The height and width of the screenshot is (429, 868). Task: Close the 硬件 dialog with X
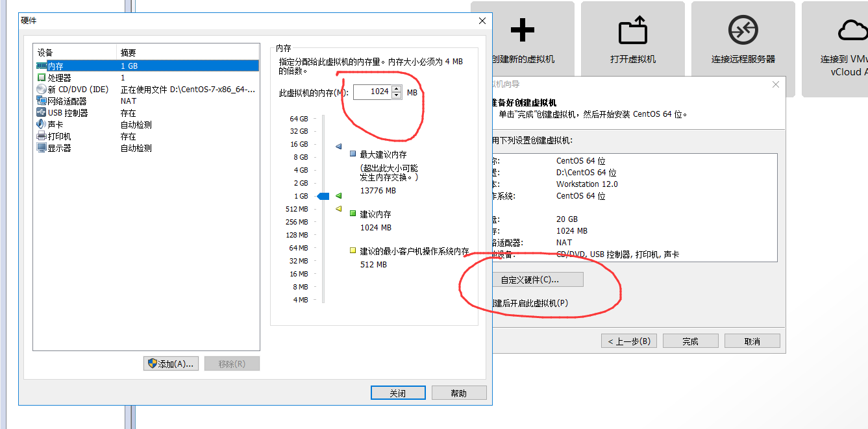click(x=482, y=21)
